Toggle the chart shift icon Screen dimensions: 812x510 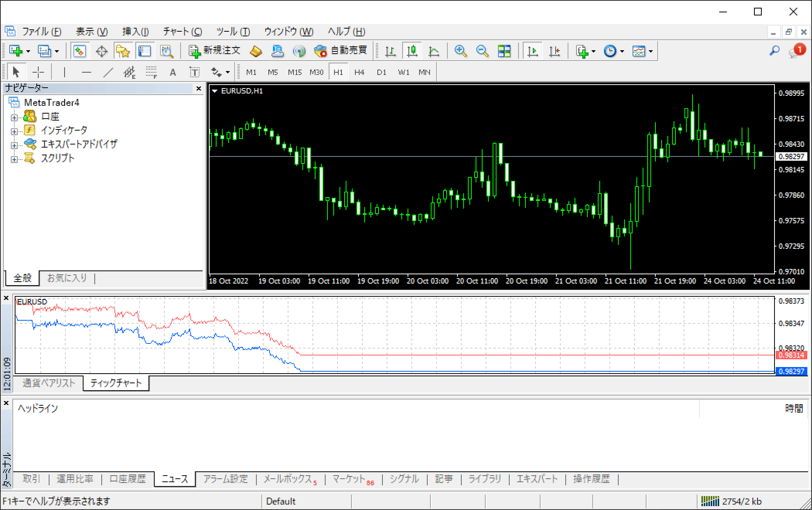554,51
